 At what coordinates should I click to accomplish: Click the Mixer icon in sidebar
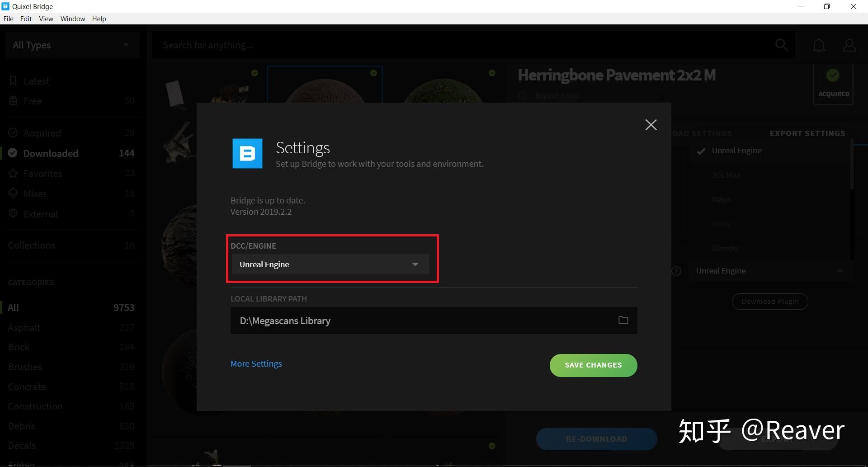click(13, 193)
